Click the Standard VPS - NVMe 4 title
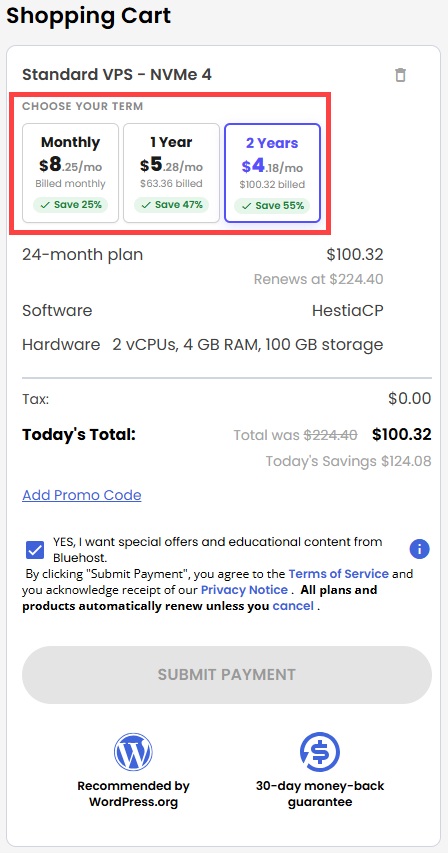The image size is (448, 853). (x=117, y=75)
